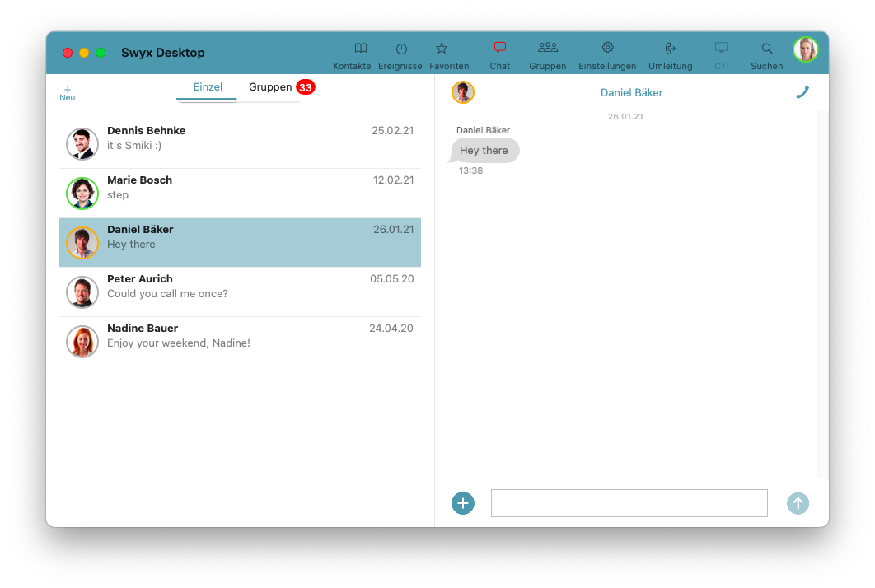The height and width of the screenshot is (588, 875).
Task: Close the window with red button
Action: [x=68, y=53]
